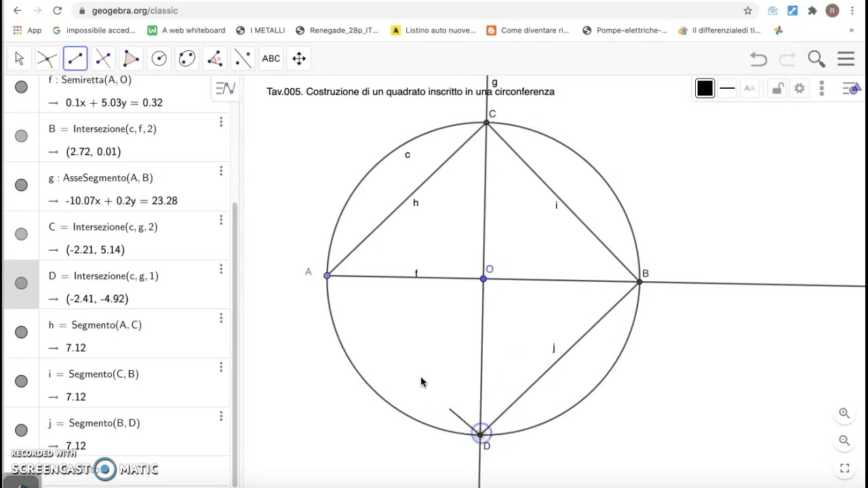Select the Point tool
This screenshot has width=868, height=488.
click(47, 58)
